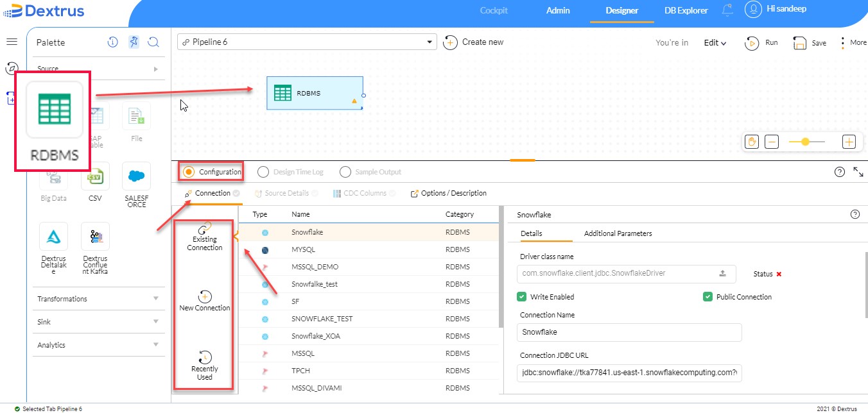This screenshot has height=413, width=868.
Task: Switch to the Details tab
Action: point(531,233)
